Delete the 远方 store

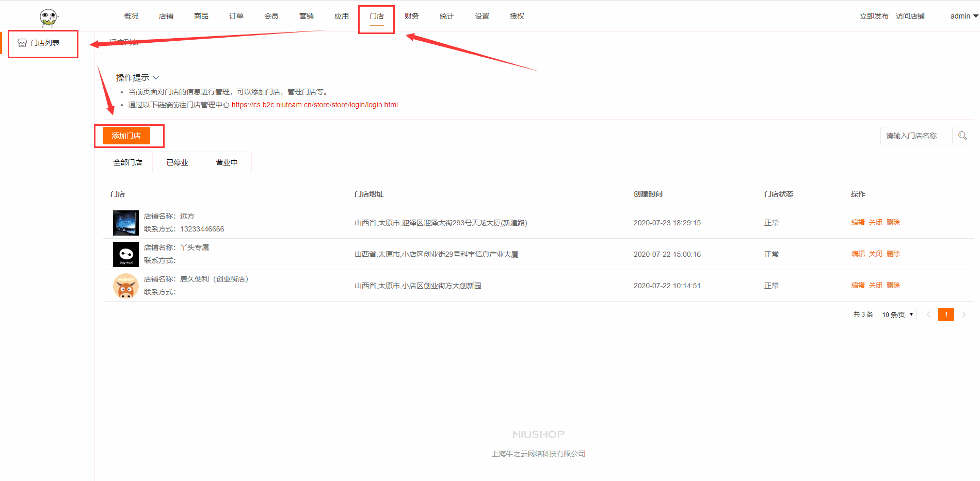pos(893,222)
